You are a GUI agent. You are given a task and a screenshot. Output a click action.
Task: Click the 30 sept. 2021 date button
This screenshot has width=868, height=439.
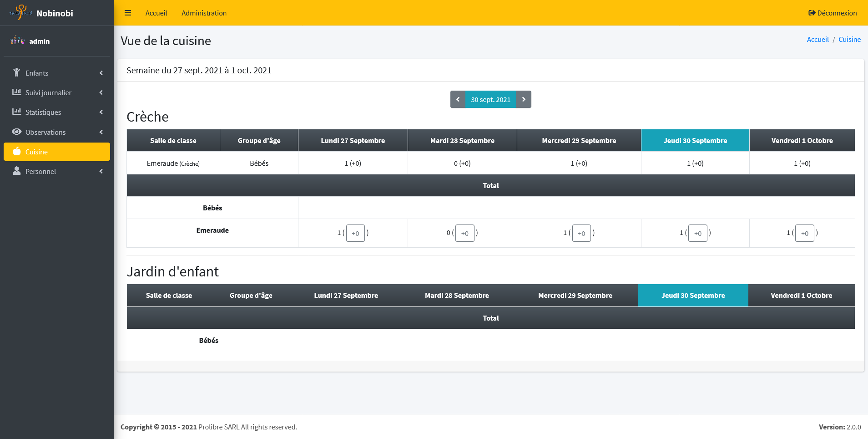[490, 99]
